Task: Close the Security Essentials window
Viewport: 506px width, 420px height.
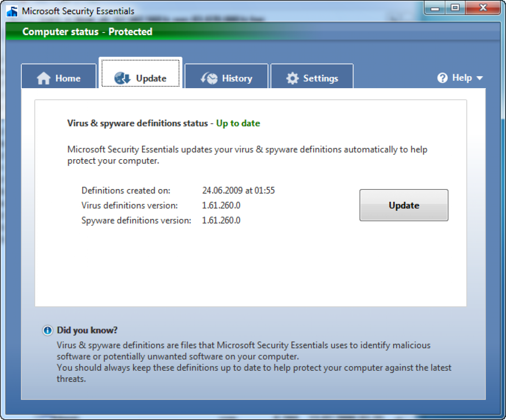Action: [x=483, y=8]
